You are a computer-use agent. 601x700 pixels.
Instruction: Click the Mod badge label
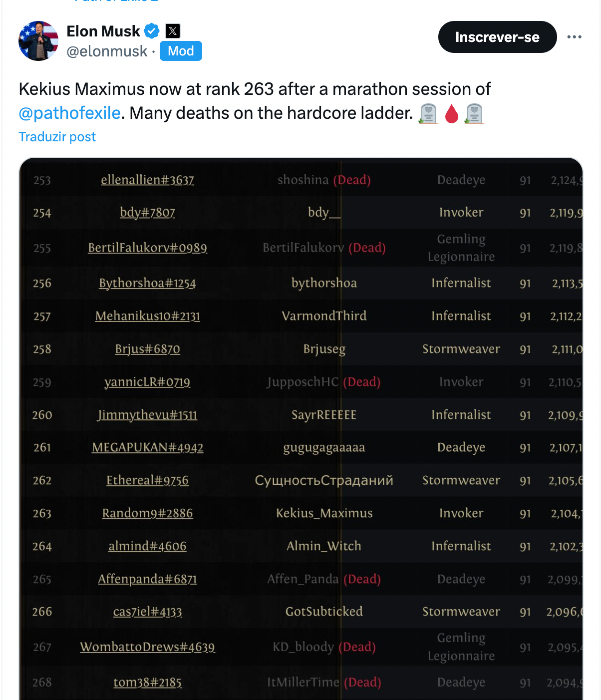181,51
